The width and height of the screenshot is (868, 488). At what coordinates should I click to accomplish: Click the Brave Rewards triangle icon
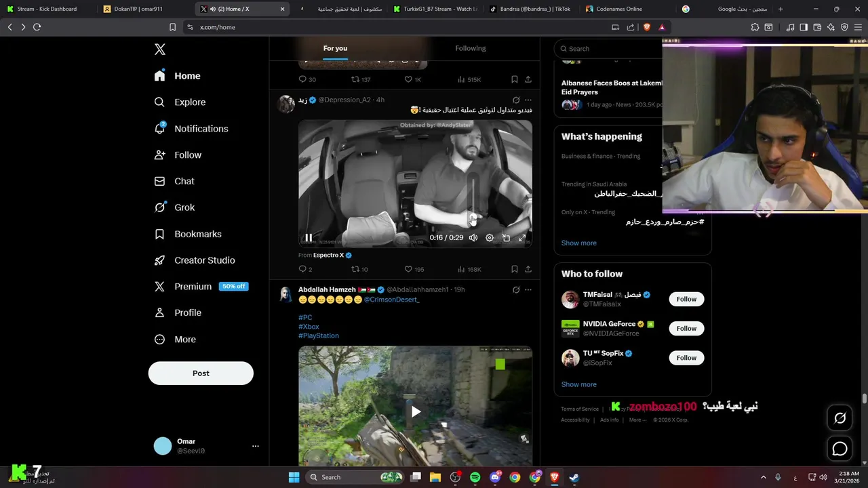click(x=662, y=27)
